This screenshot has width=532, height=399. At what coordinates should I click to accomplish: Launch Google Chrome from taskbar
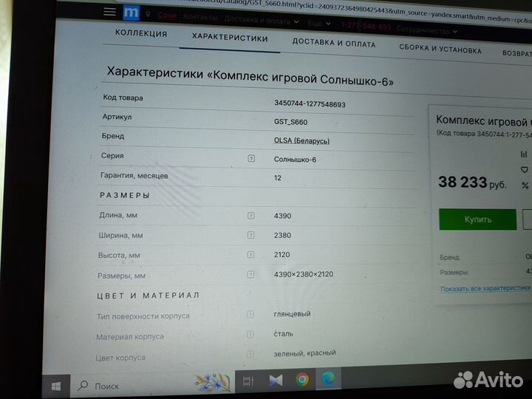coord(302,379)
